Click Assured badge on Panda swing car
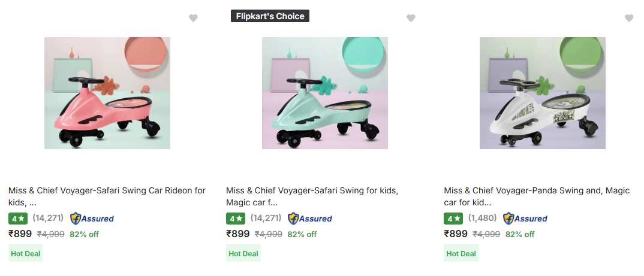This screenshot has width=644, height=276. 525,219
